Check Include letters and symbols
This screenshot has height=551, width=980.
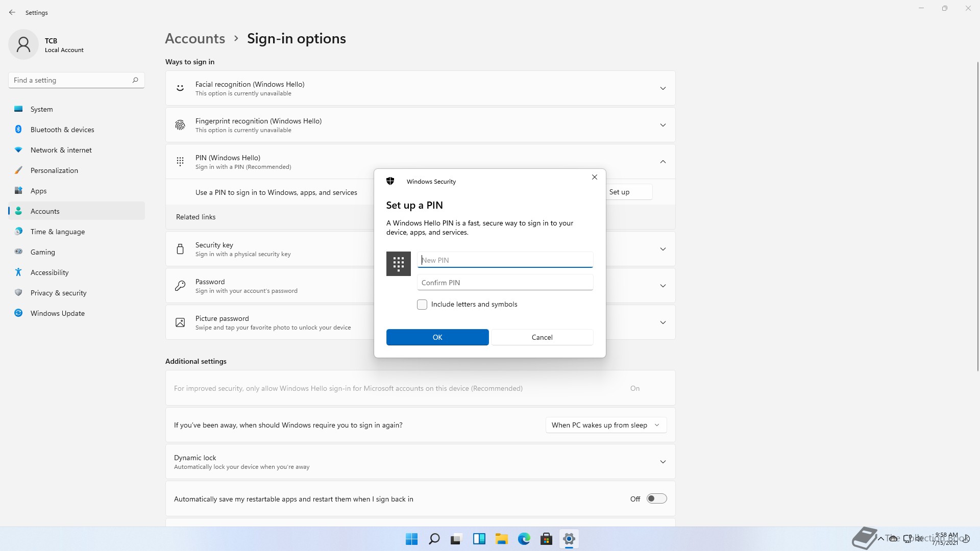point(422,305)
